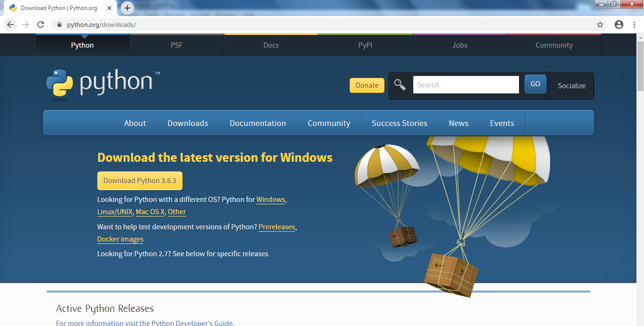Open the Jobs top tab
The image size is (644, 326).
pyautogui.click(x=460, y=45)
